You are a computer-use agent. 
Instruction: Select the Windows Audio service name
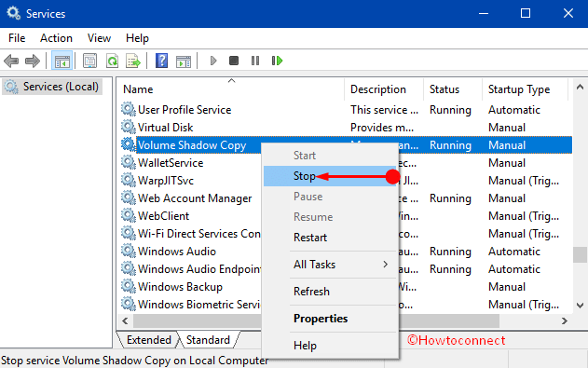coord(177,252)
